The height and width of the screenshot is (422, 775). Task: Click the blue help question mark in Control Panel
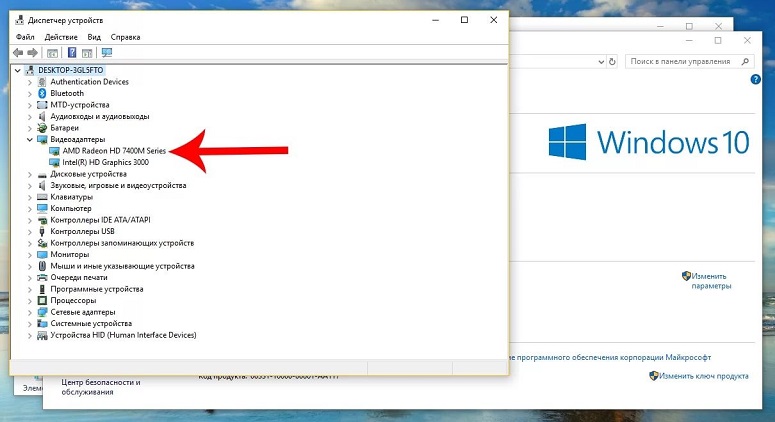coord(755,79)
